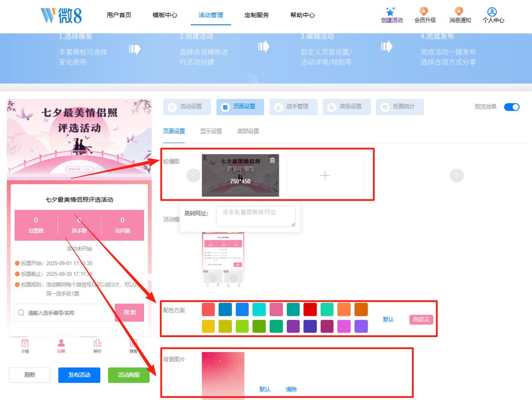This screenshot has height=400, width=532.
Task: Toggle the 预览效果 switch off
Action: tap(512, 107)
